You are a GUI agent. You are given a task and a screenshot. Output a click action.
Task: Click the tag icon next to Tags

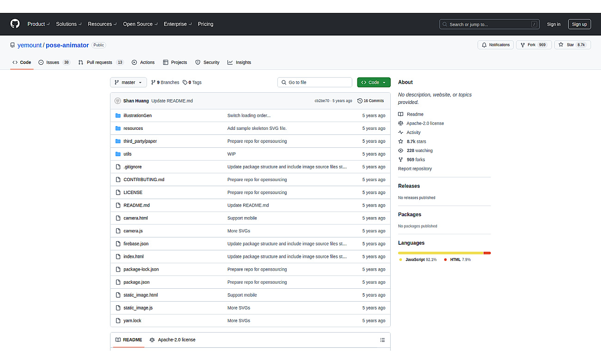click(185, 83)
